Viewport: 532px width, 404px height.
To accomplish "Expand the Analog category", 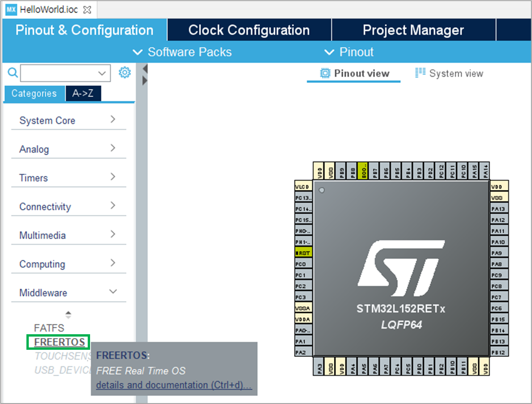I will point(68,149).
